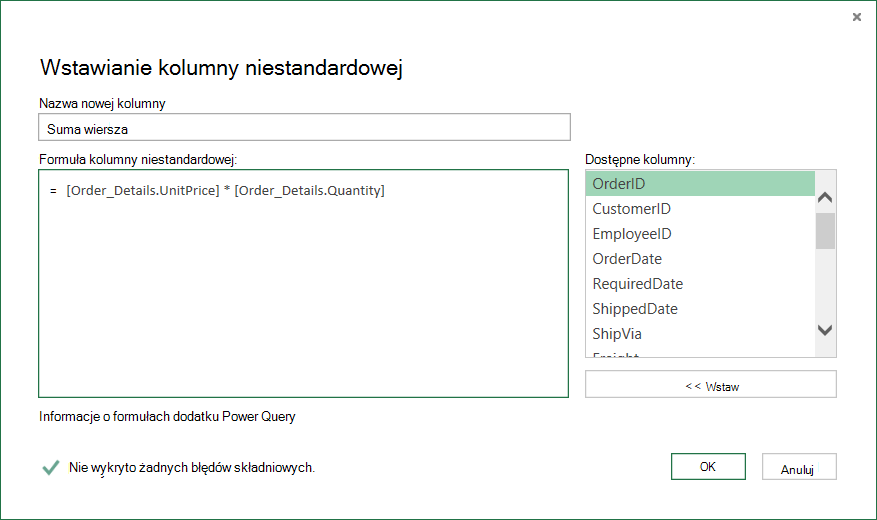Select ShipVia in available columns
The height and width of the screenshot is (520, 877).
tap(700, 334)
